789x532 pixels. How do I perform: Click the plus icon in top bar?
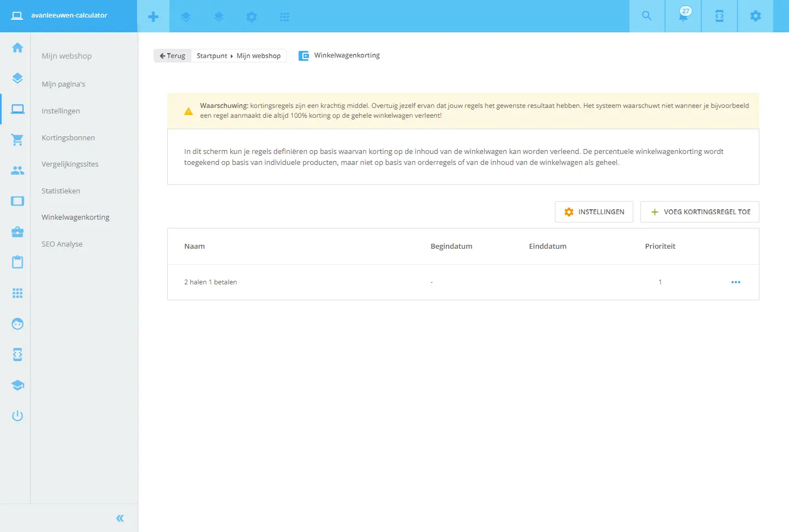tap(154, 16)
